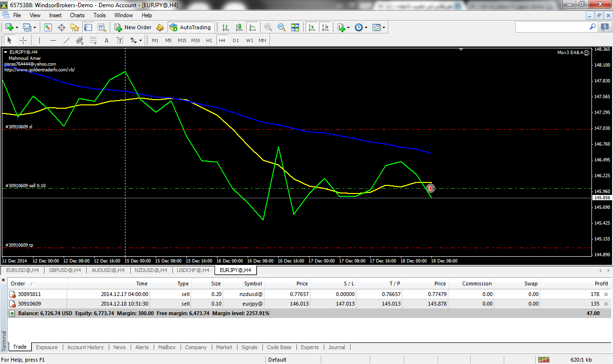Viewport: 613px width, 364px height.
Task: Select the Text tool A
Action: click(107, 40)
